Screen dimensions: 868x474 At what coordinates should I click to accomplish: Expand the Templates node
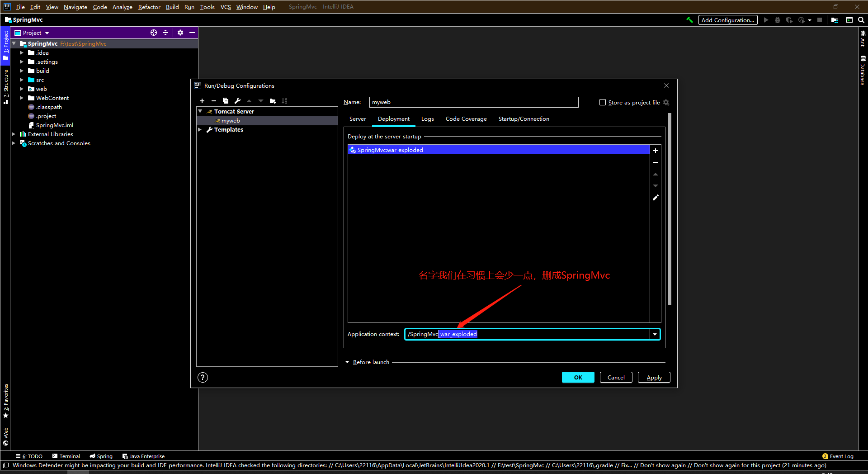tap(200, 129)
